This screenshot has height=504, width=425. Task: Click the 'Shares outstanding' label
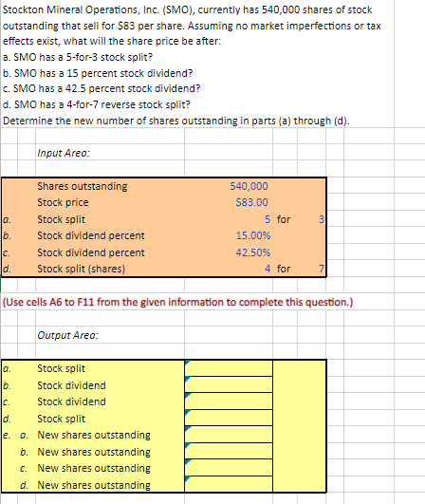click(x=83, y=186)
